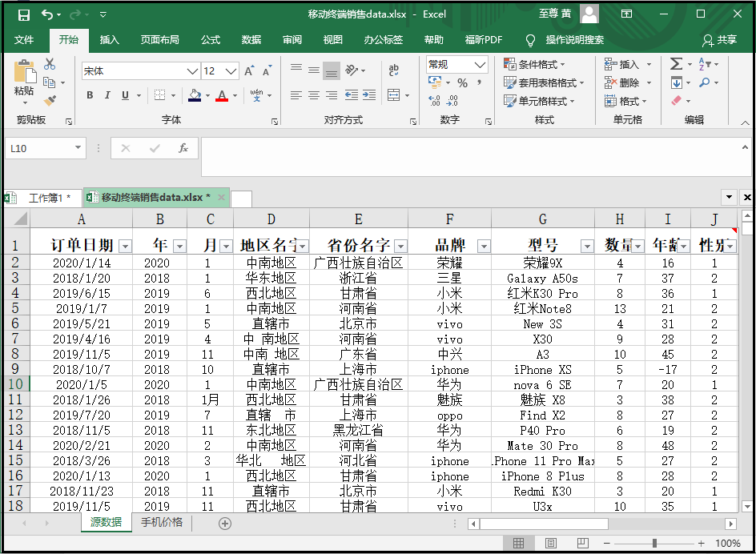Click the zoom slider handle
The image size is (756, 554).
tap(654, 544)
